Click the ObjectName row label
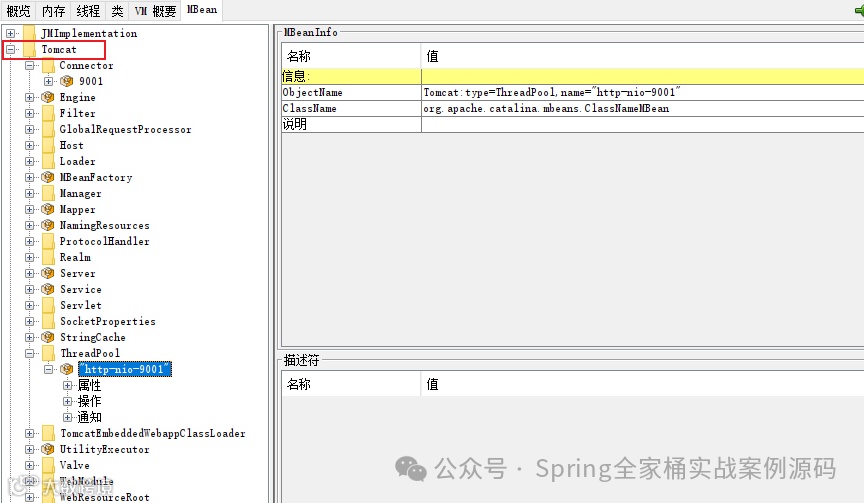 tap(312, 93)
